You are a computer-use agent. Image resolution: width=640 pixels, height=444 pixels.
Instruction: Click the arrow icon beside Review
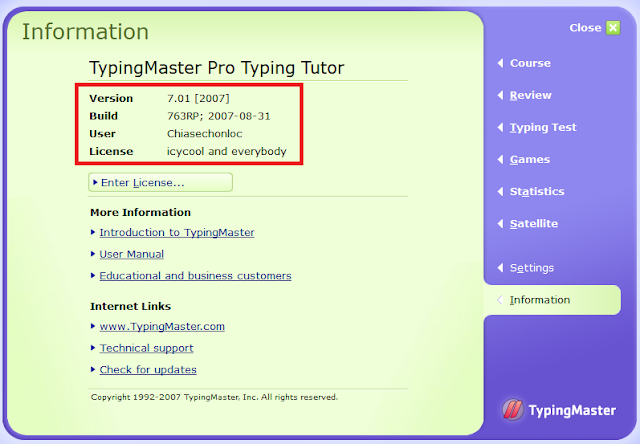click(x=500, y=95)
